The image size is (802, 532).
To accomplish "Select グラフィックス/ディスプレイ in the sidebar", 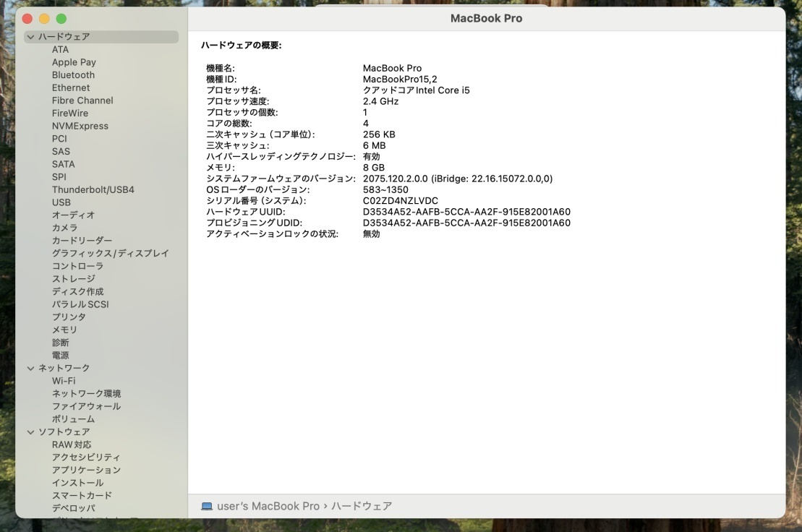I will tap(109, 253).
